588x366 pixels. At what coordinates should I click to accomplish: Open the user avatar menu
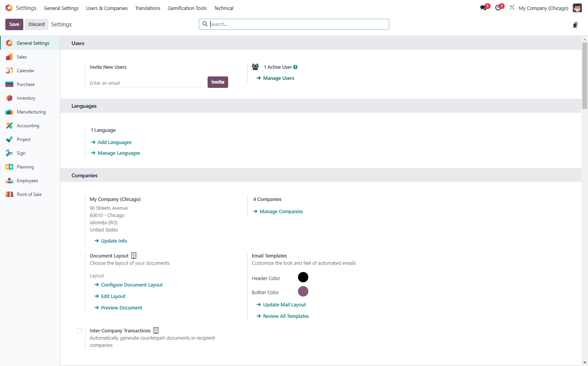(x=577, y=8)
